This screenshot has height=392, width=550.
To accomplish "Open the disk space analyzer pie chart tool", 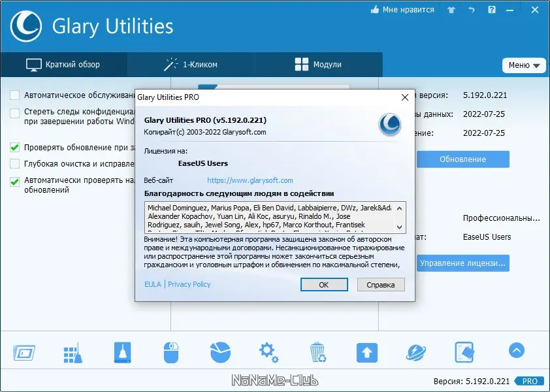I will click(220, 351).
